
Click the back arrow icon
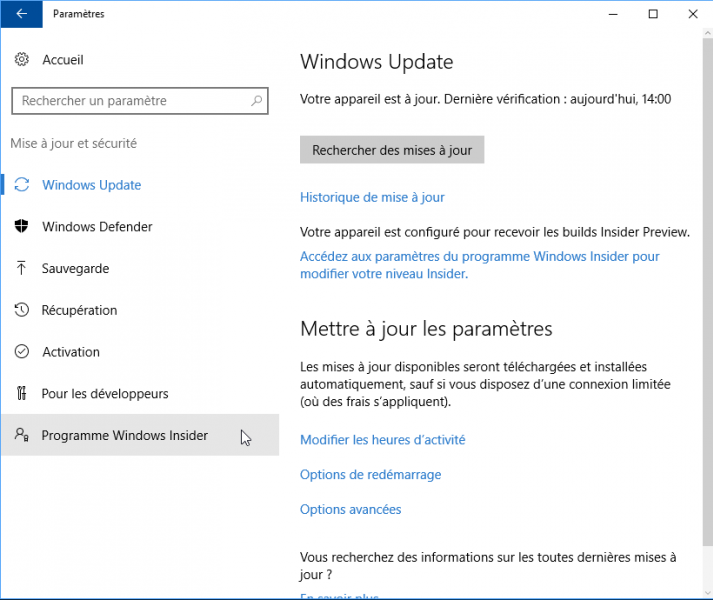[21, 14]
